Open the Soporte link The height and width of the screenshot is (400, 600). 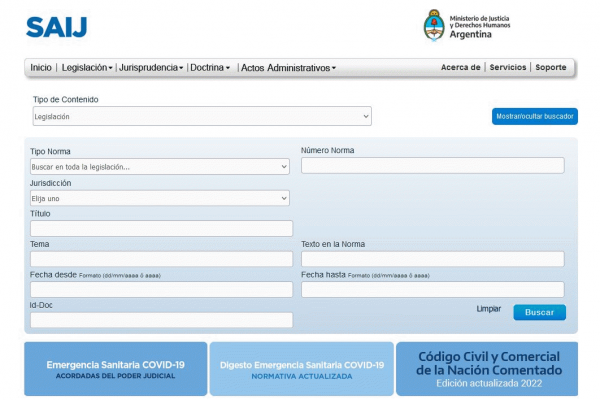coord(551,67)
